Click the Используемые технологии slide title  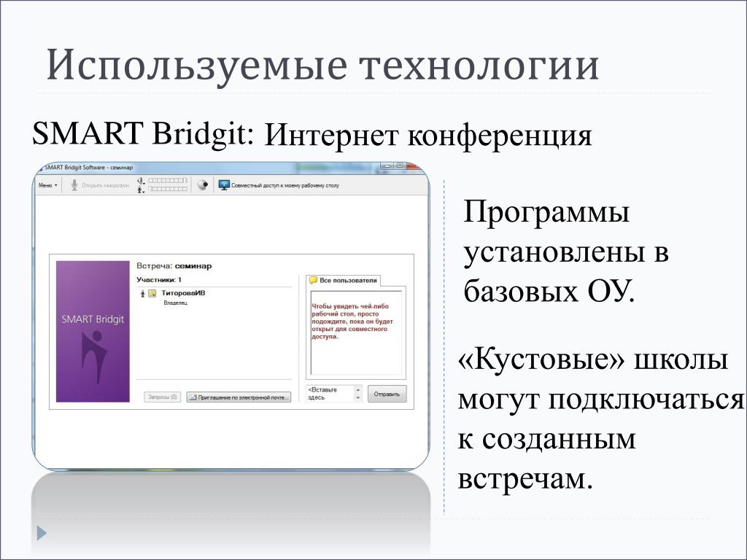tap(322, 65)
